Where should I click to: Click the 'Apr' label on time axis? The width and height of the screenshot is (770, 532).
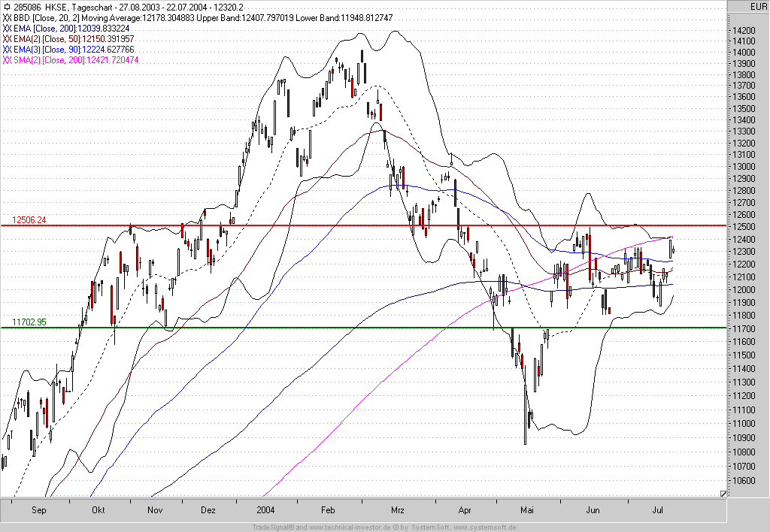[x=465, y=510]
